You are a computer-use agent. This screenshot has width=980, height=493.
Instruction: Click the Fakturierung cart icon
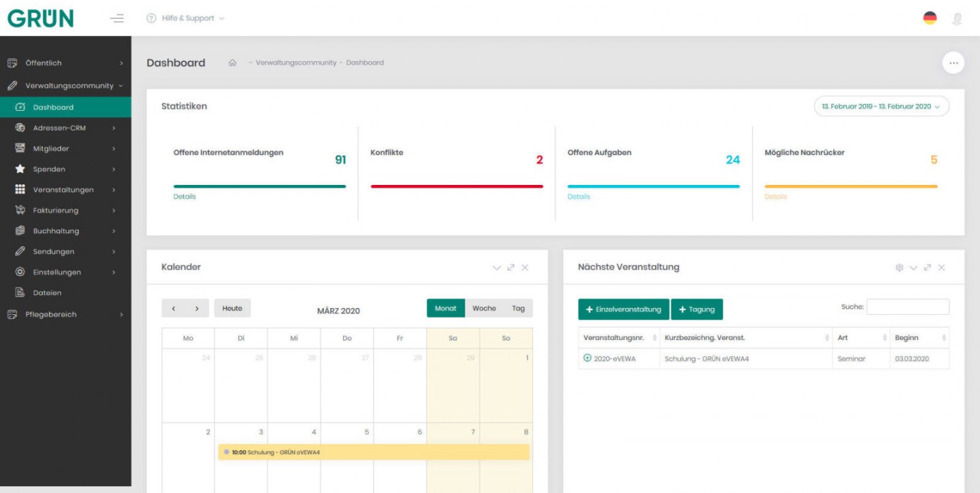(x=20, y=210)
